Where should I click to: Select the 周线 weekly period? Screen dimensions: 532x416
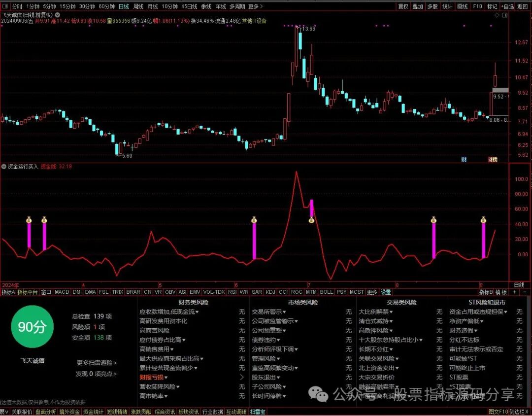(x=138, y=6)
